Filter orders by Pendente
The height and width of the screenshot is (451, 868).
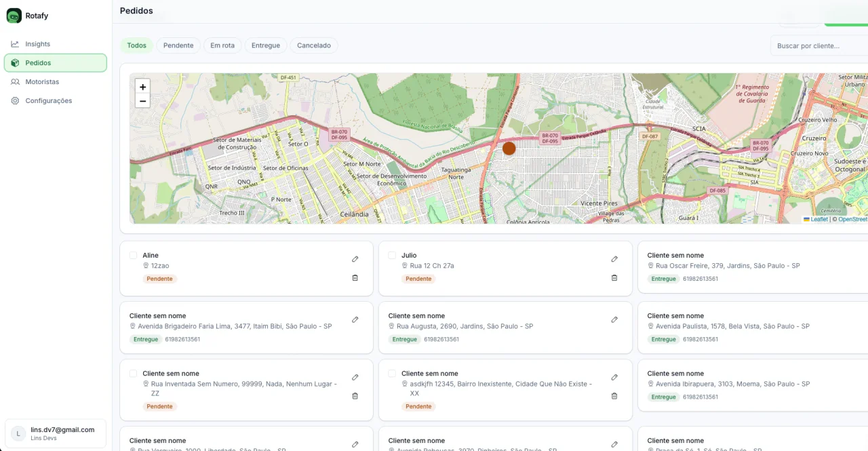[x=178, y=45]
